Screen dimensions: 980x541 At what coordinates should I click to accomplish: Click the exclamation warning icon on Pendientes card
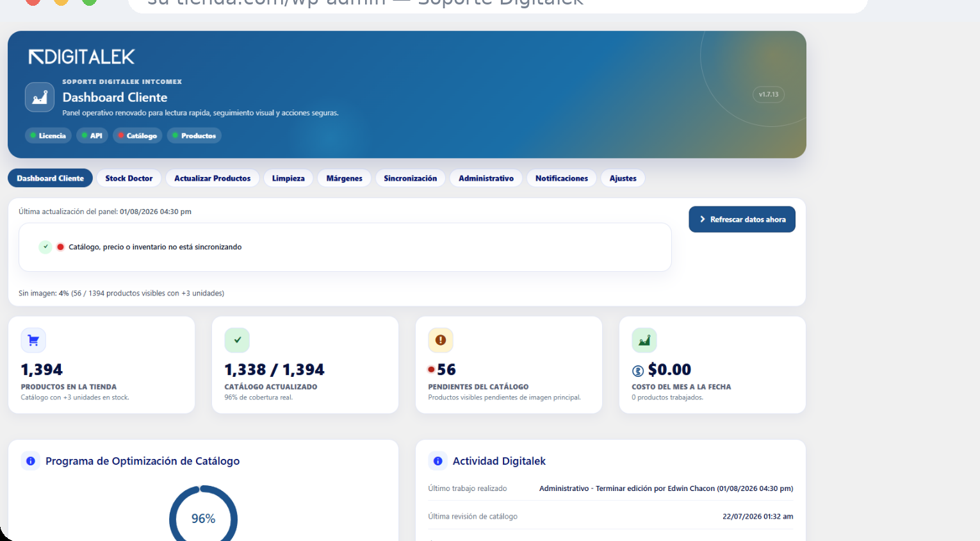(x=441, y=340)
